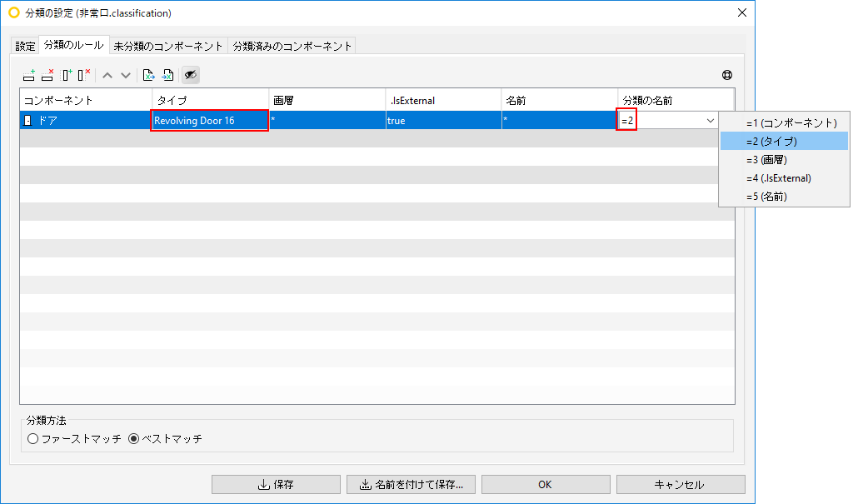Open the 分類済みのコンポーネント tab
The image size is (853, 504).
pos(292,47)
